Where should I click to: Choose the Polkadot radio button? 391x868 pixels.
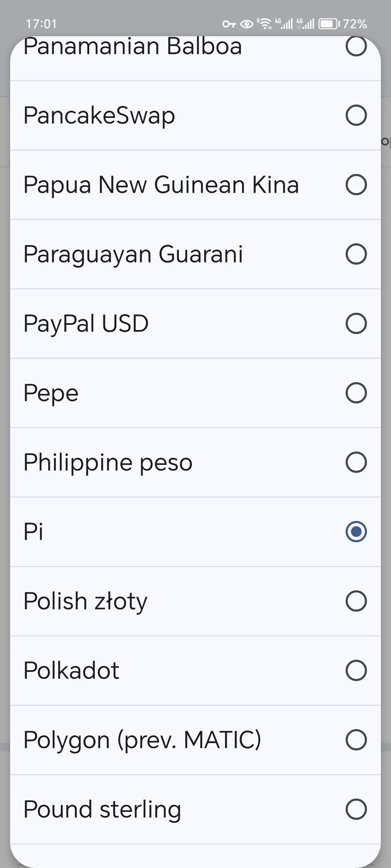tap(356, 671)
